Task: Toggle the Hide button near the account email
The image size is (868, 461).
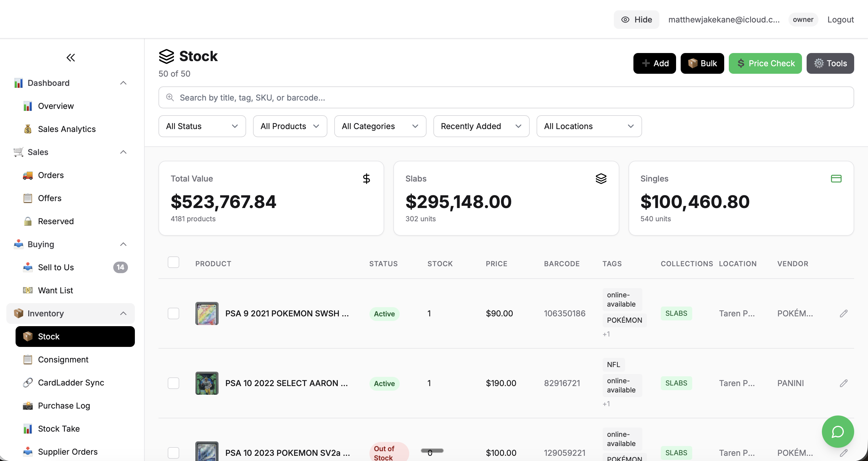Action: pos(636,19)
